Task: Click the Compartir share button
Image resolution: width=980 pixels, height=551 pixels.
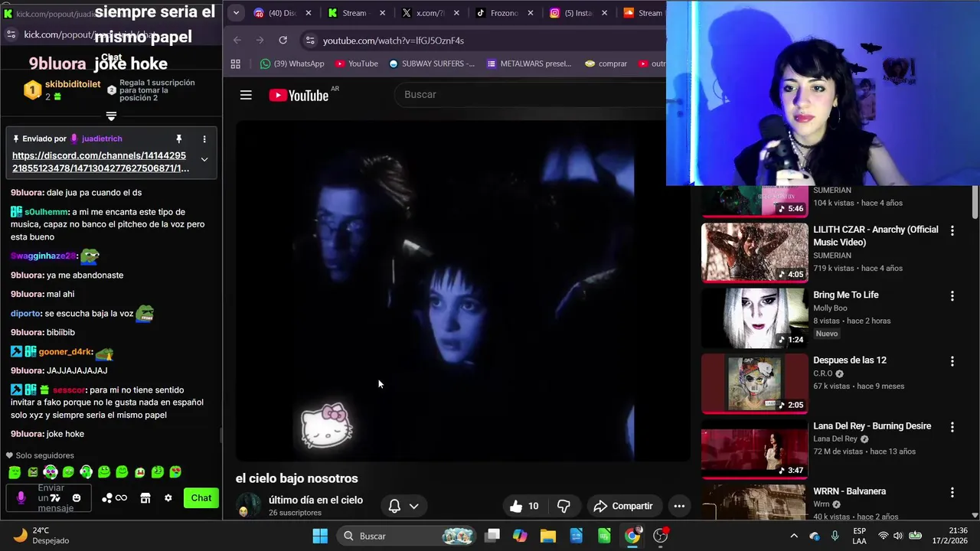Action: pos(623,506)
